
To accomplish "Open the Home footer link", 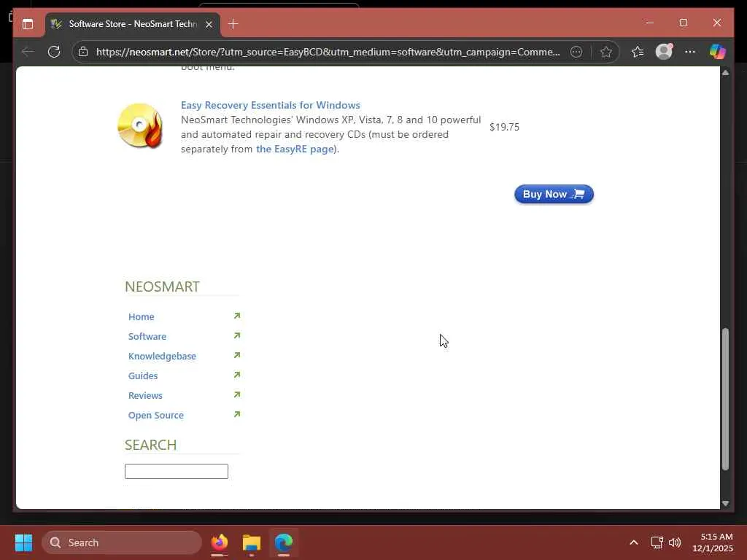I will click(141, 316).
